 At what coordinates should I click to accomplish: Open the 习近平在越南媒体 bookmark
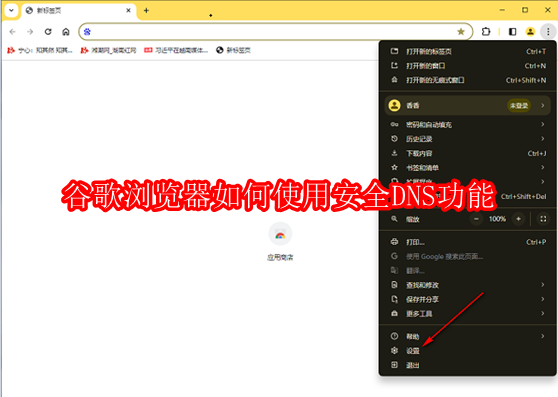[x=176, y=51]
